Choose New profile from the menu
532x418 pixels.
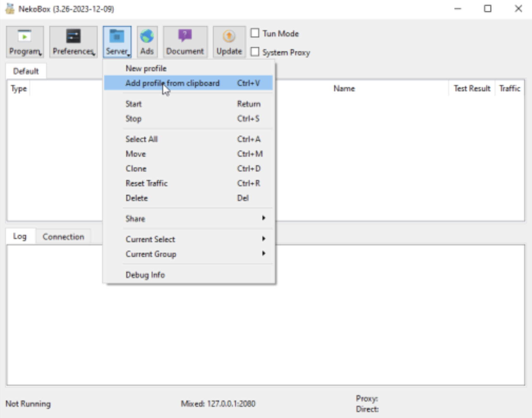188,68
